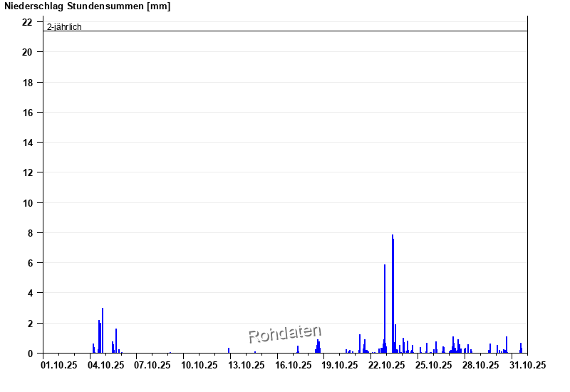Click the date label 28.10.25
The image size is (570, 392).
(480, 365)
